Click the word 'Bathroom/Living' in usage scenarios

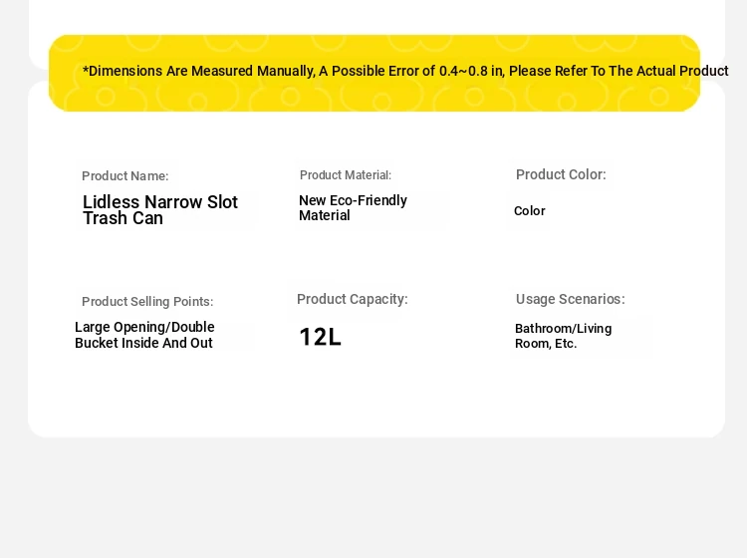coord(564,329)
